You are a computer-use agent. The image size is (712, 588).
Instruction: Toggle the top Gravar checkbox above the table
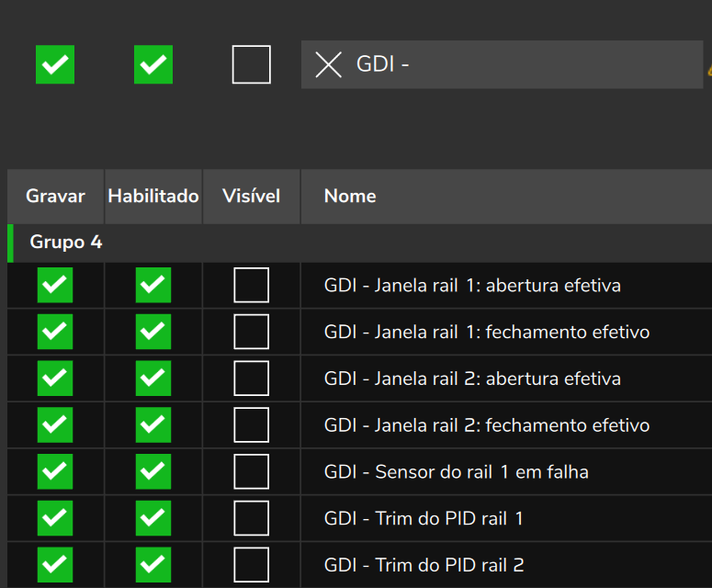click(x=55, y=64)
